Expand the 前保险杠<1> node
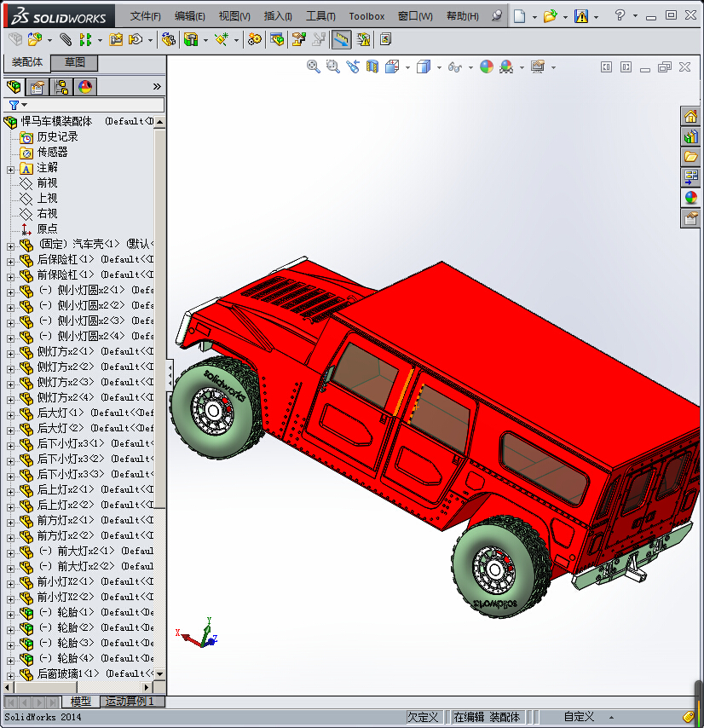The width and height of the screenshot is (704, 728). click(x=11, y=277)
